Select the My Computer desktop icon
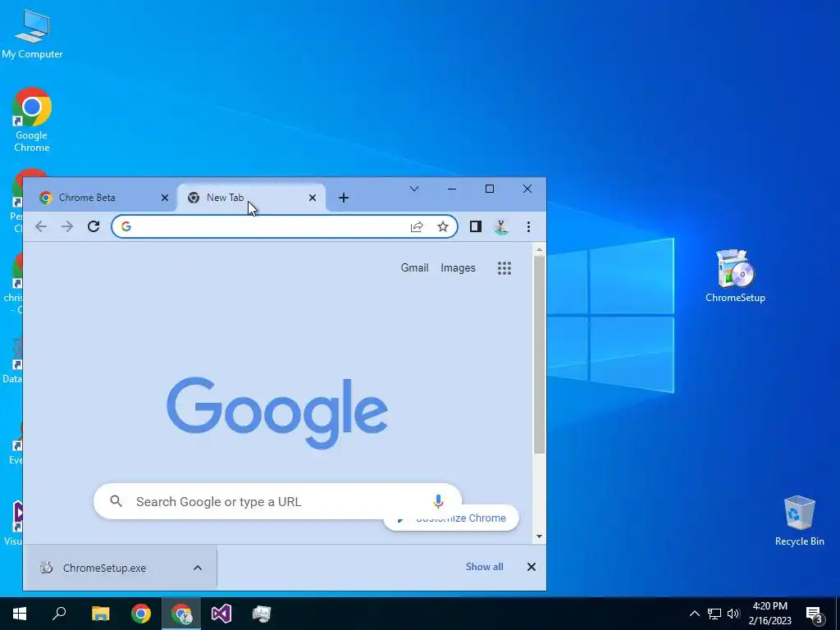The height and width of the screenshot is (630, 840). click(x=32, y=34)
